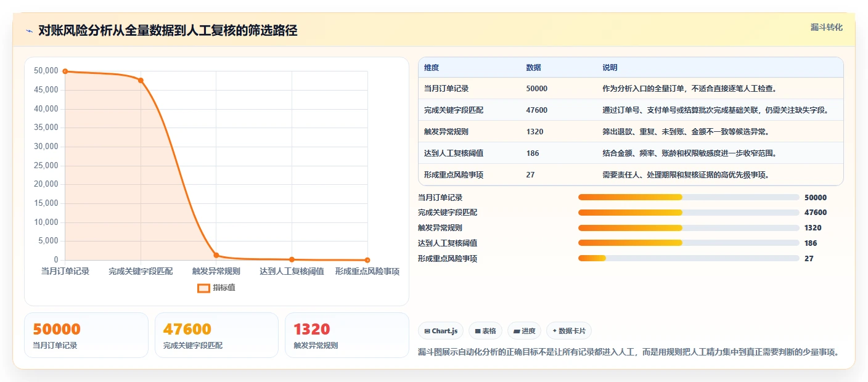Screen dimensions: 868x382
Task: Select the 当月订单记录 cell in the table
Action: (x=446, y=89)
